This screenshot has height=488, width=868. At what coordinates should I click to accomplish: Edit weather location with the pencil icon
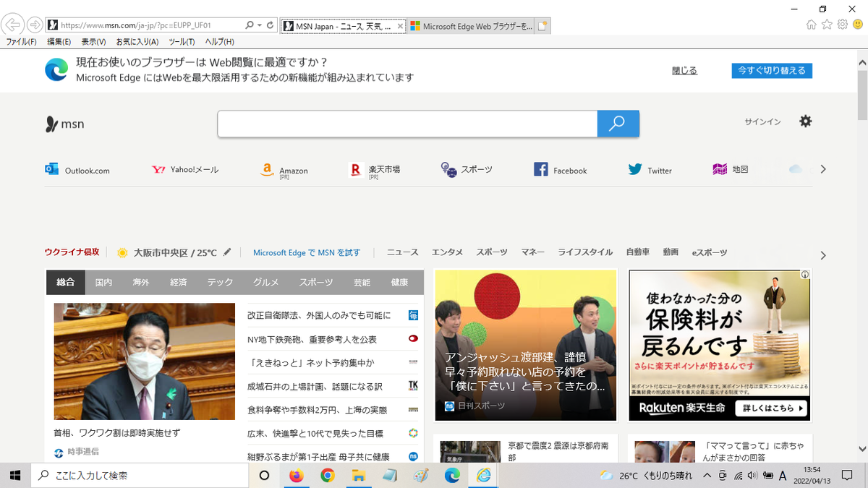[227, 252]
